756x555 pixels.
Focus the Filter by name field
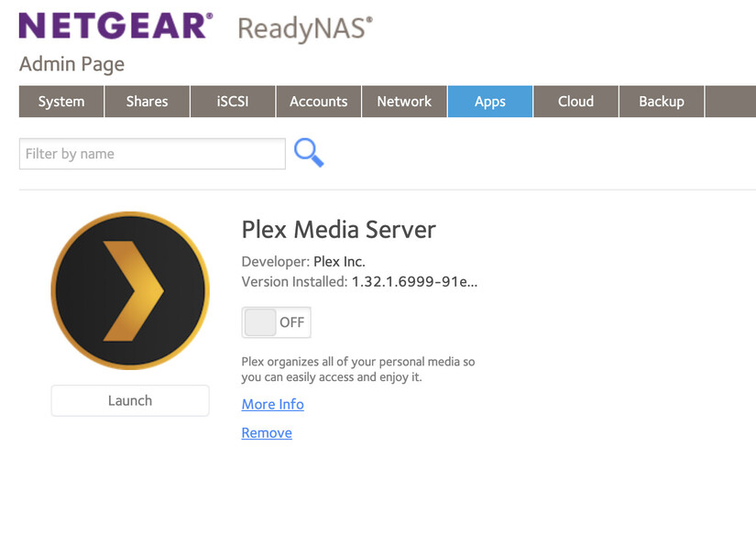(x=152, y=154)
